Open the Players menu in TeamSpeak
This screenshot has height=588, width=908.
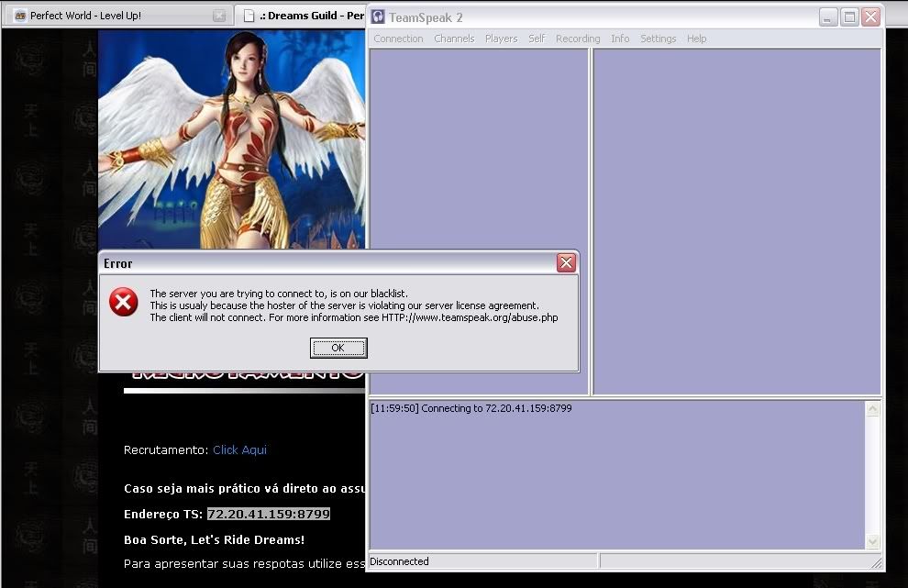pos(501,39)
